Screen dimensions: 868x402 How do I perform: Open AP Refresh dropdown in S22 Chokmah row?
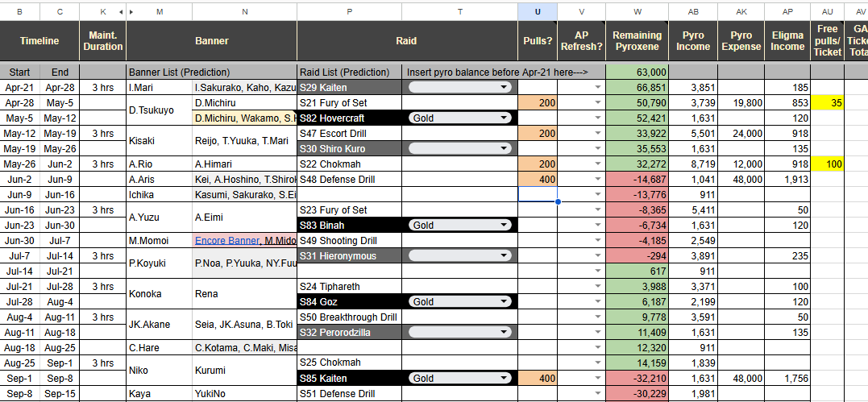[597, 164]
